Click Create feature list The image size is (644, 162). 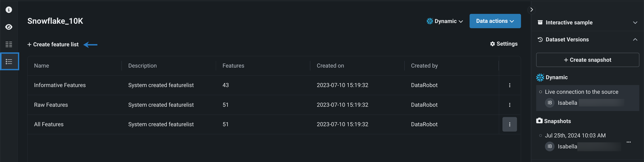[x=53, y=44]
